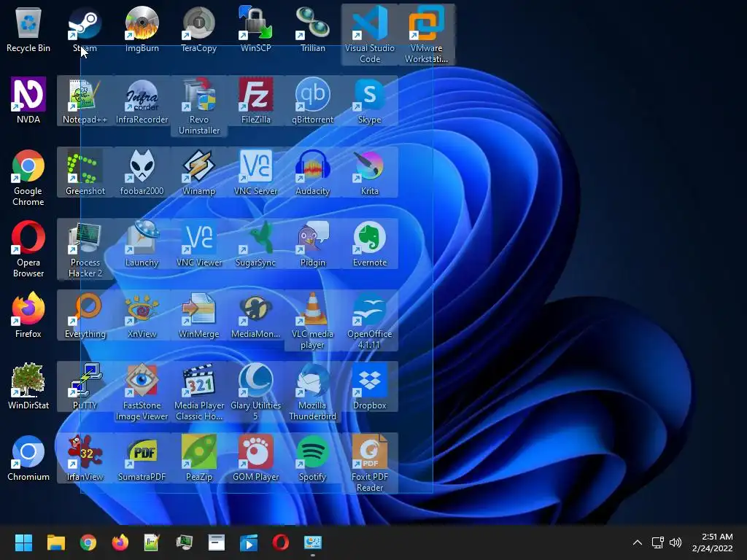Select the FastStone Image Viewer shortcut
The image size is (747, 560).
[x=142, y=392]
